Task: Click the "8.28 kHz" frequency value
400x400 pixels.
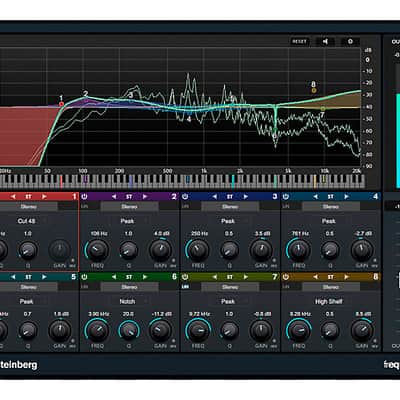Action: [300, 314]
